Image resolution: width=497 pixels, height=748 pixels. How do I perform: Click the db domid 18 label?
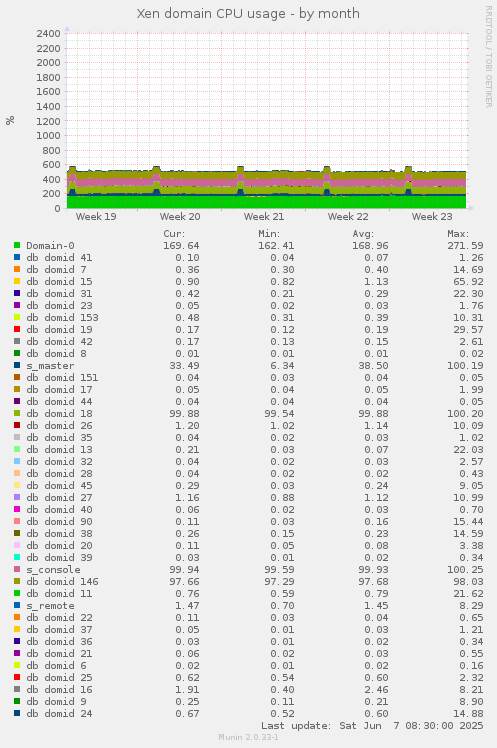(59, 414)
